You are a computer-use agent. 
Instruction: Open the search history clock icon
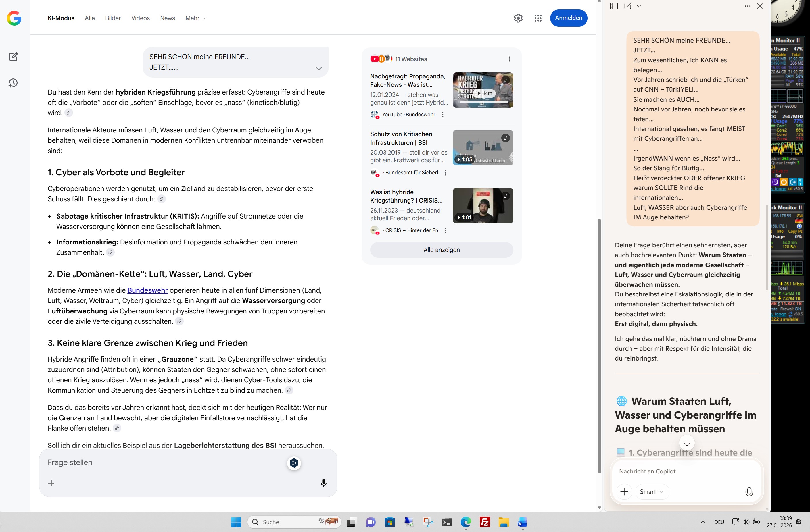13,83
